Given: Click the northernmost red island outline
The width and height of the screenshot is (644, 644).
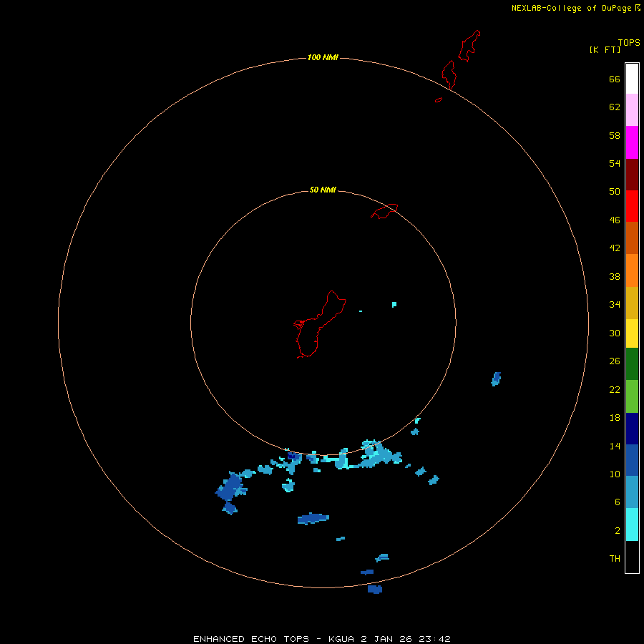Looking at the screenshot, I should [x=469, y=46].
